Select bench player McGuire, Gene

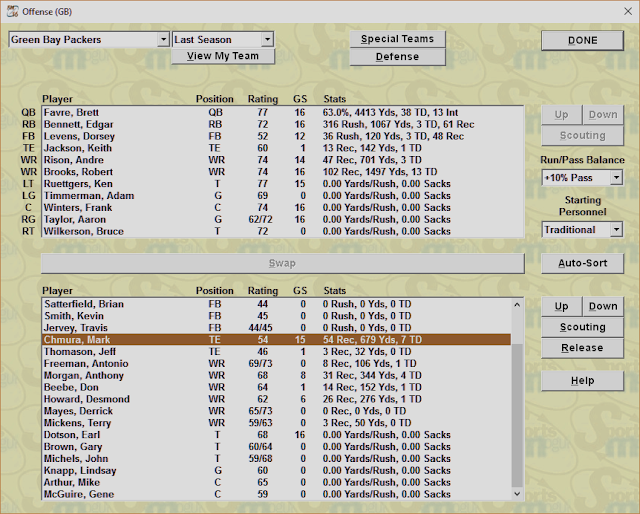click(x=276, y=494)
